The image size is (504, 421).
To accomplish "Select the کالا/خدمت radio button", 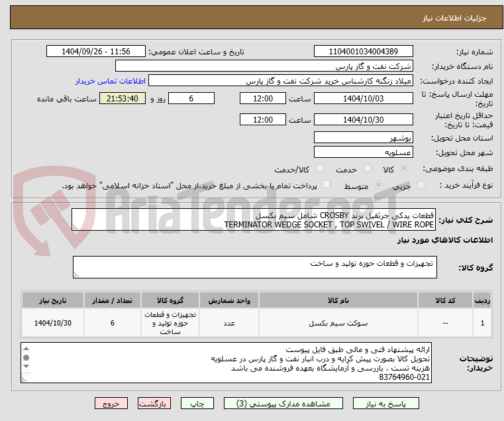I will click(319, 168).
